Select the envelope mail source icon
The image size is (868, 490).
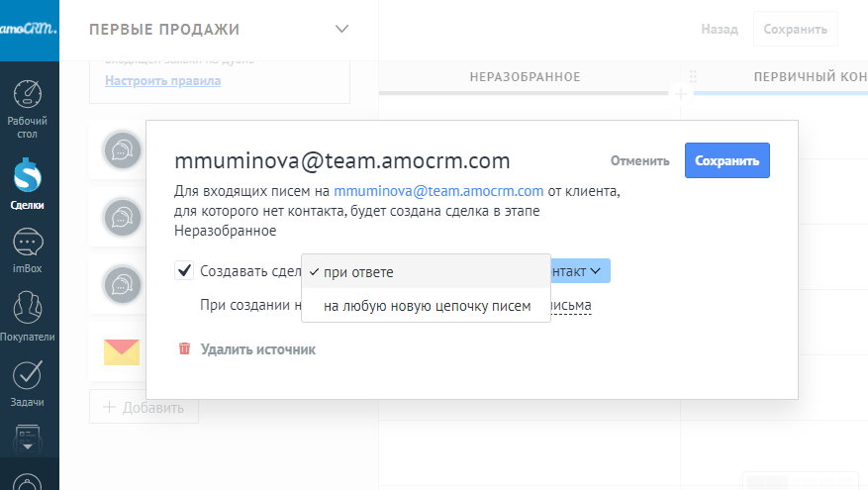point(122,351)
